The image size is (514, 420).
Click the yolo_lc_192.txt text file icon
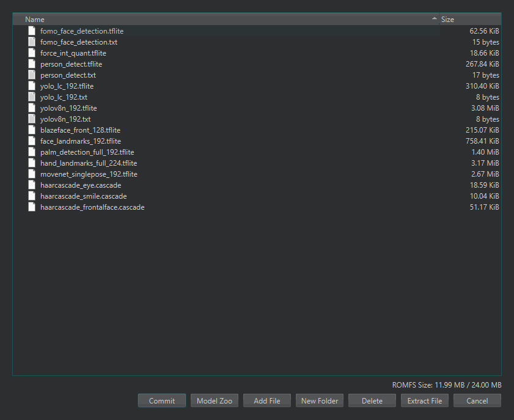[32, 97]
